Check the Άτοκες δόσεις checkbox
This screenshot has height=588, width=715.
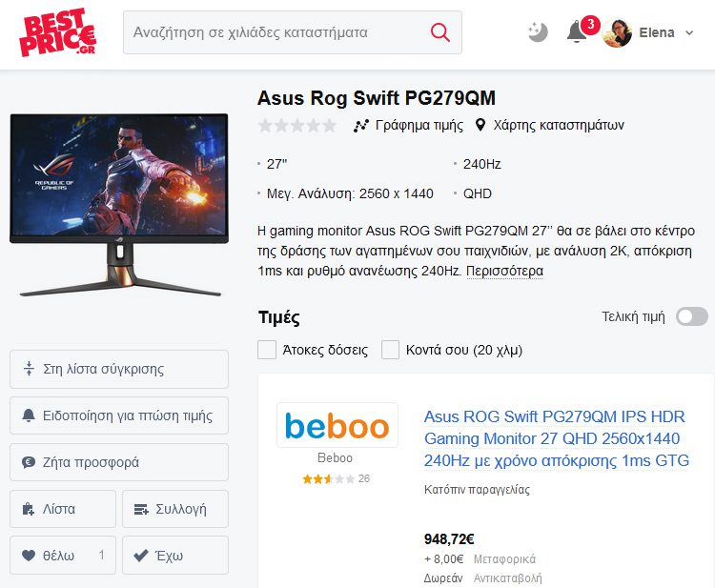[267, 350]
